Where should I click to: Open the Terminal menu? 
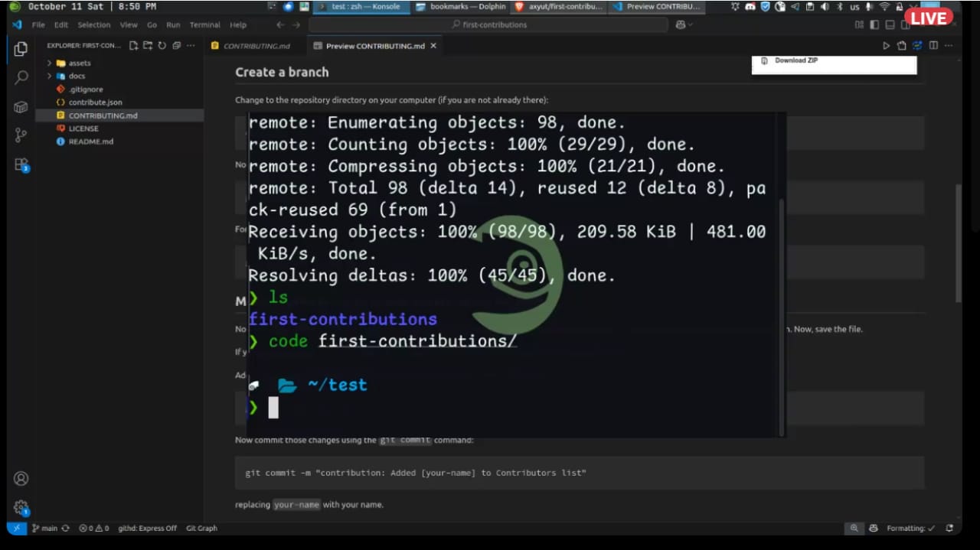coord(204,24)
